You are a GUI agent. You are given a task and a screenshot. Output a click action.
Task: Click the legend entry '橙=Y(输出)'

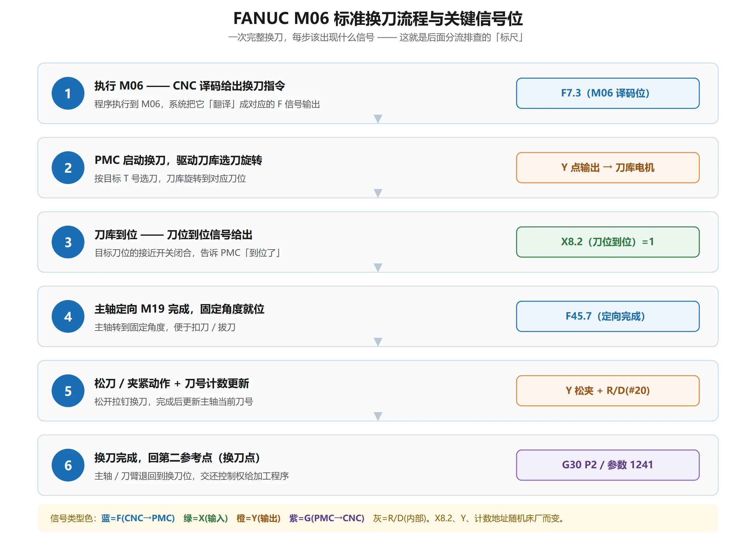(x=258, y=518)
